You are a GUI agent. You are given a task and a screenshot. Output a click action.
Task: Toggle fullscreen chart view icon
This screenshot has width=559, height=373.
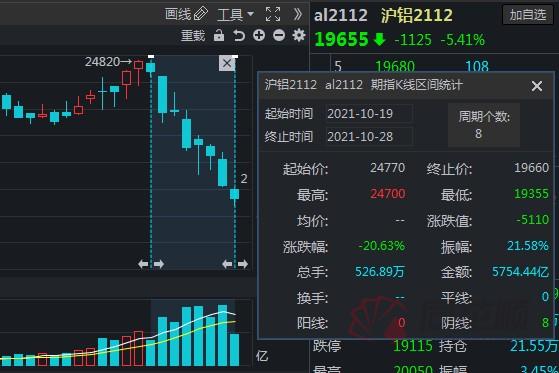[x=273, y=15]
